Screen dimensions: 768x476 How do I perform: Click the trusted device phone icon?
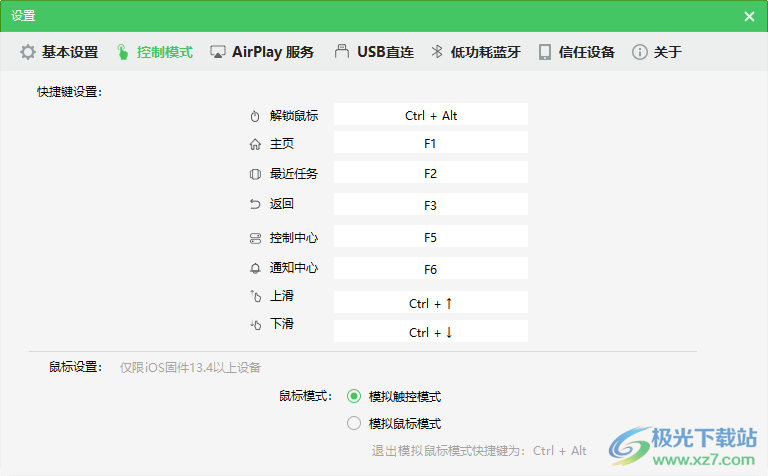545,52
